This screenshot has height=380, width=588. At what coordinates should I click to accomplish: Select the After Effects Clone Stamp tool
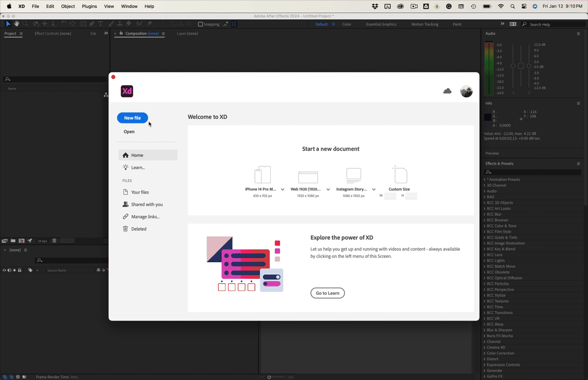pos(120,24)
